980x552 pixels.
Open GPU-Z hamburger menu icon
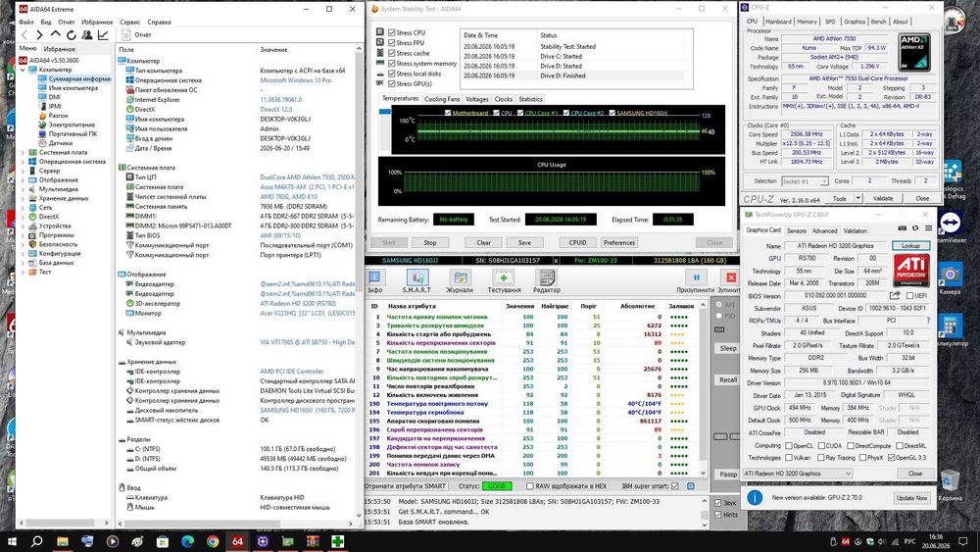coord(929,228)
